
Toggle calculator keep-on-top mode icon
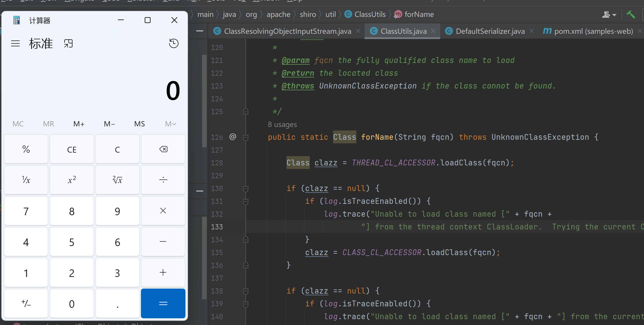click(68, 44)
